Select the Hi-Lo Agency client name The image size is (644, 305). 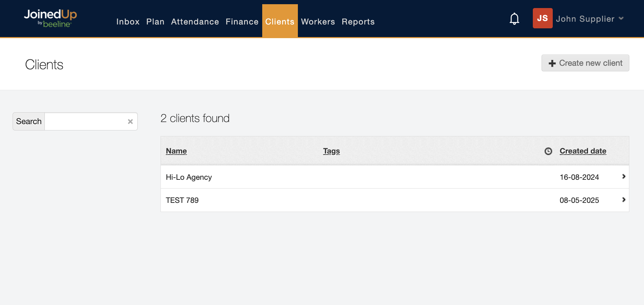pyautogui.click(x=189, y=177)
